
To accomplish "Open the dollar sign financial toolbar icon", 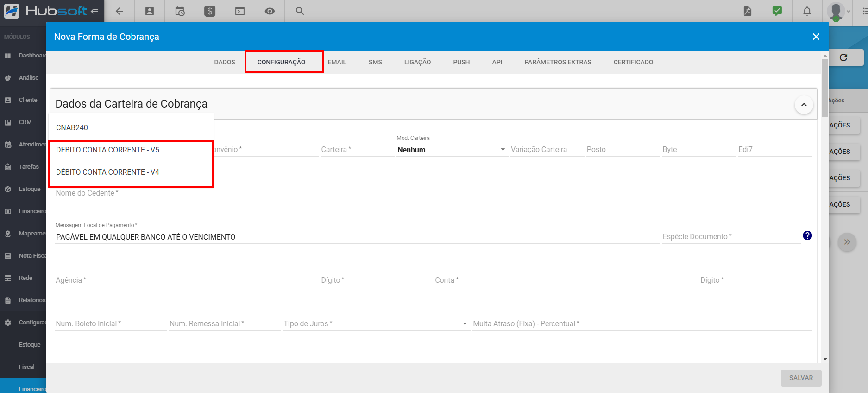I will [x=210, y=11].
